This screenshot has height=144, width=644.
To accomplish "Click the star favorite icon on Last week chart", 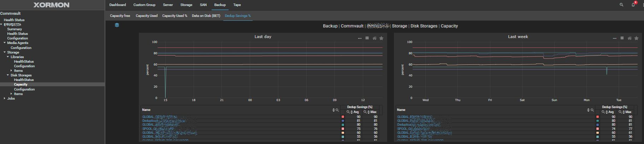I will [636, 38].
